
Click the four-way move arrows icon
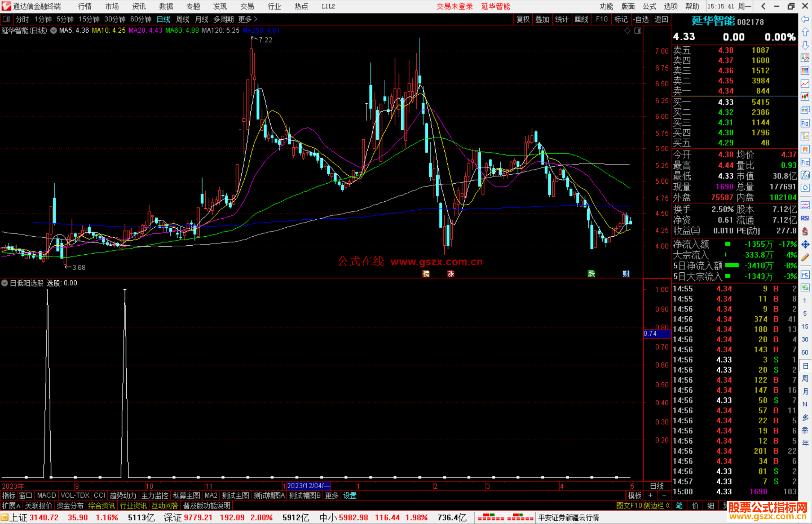click(x=805, y=245)
